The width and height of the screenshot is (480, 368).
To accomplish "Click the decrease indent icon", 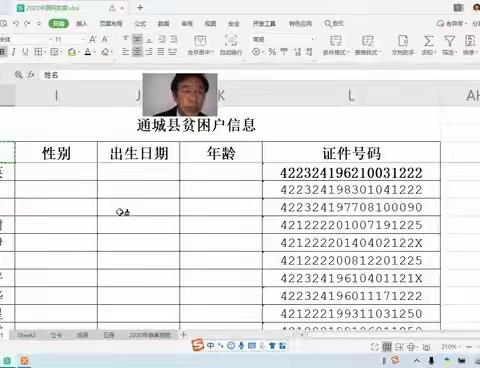I will (x=162, y=39).
